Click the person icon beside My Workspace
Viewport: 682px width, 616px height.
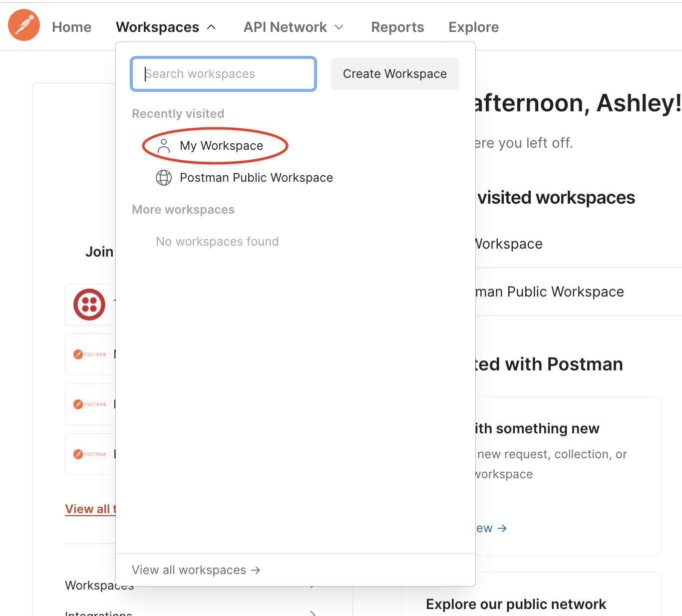[x=164, y=146]
